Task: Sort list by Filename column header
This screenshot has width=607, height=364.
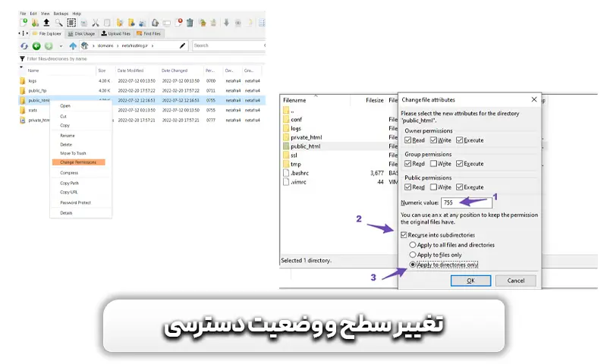Action: pos(294,100)
